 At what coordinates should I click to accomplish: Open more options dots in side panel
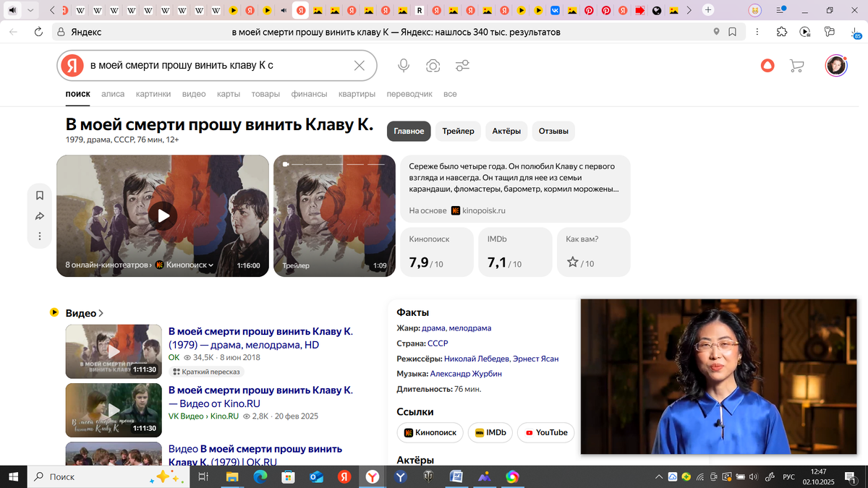[x=40, y=236]
